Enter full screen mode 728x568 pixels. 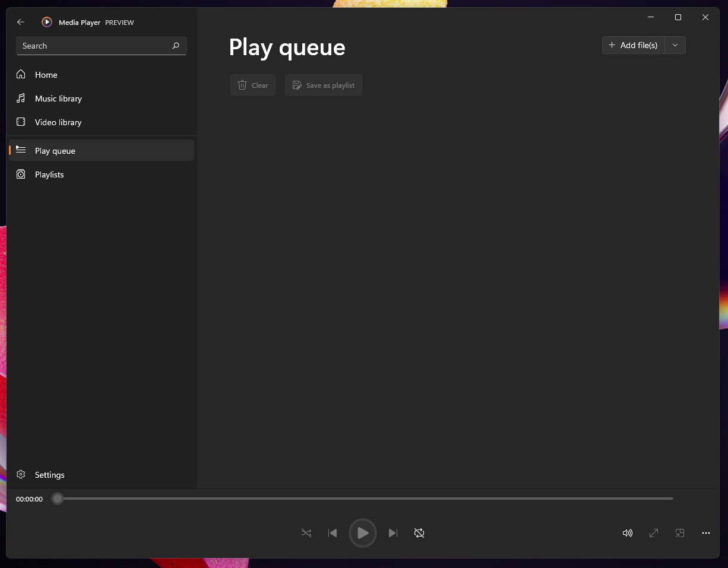654,533
